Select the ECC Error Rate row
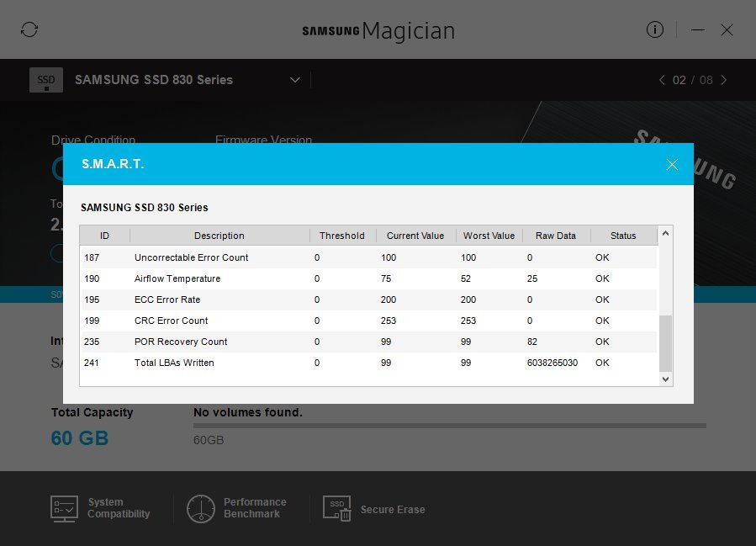 (368, 300)
